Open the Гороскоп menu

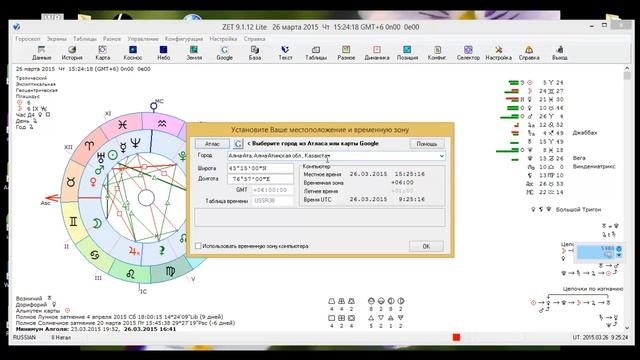(x=28, y=39)
